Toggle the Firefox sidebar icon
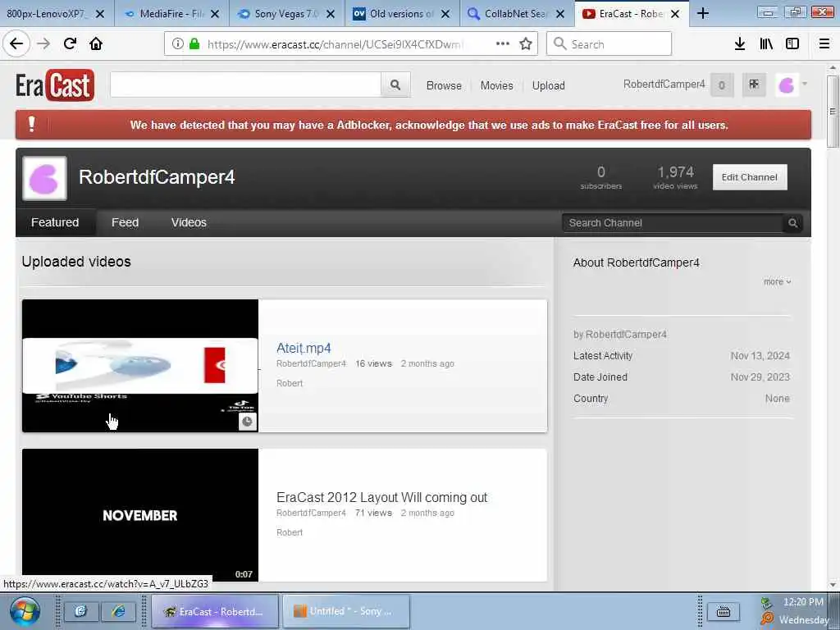The height and width of the screenshot is (630, 840). pos(792,44)
